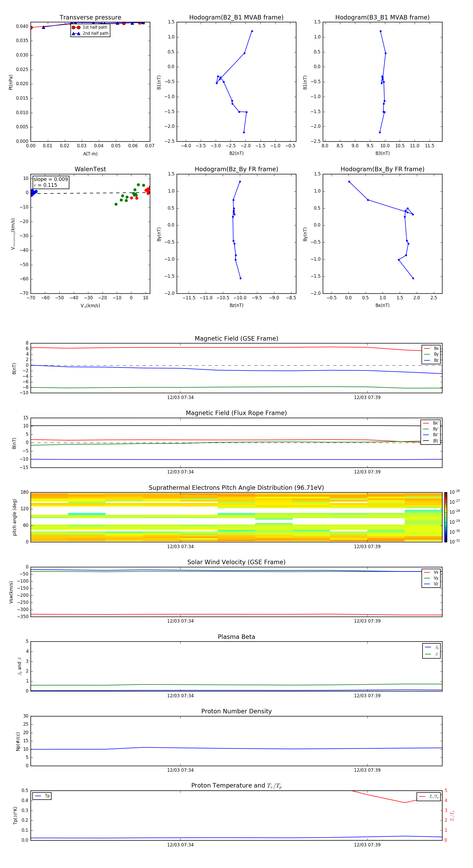Click '12/03 07:34' tick under Plasma Beta
The width and height of the screenshot is (473, 868).
[x=181, y=695]
